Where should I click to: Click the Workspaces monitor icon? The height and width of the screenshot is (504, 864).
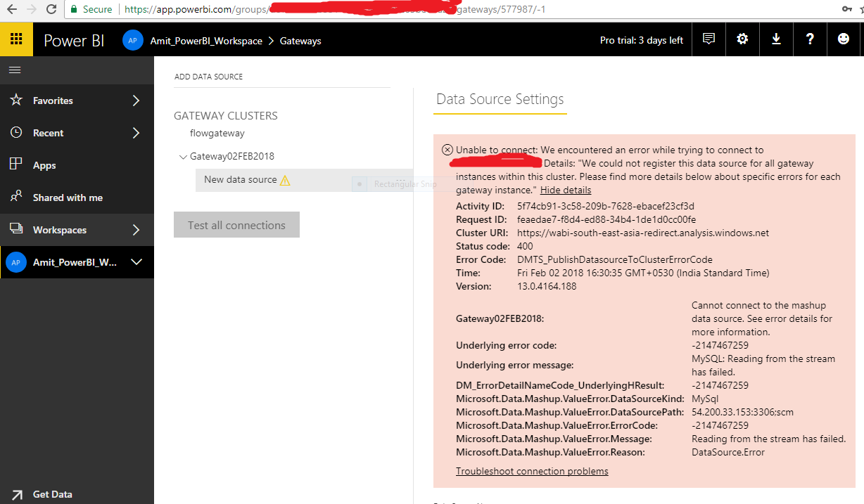click(16, 229)
